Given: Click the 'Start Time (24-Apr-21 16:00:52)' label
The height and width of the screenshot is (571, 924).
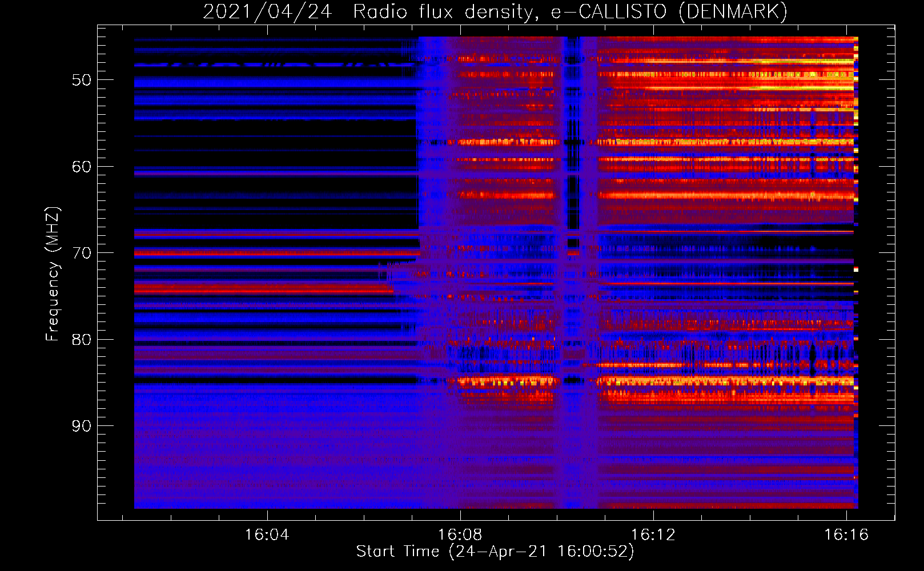Looking at the screenshot, I should point(495,551).
